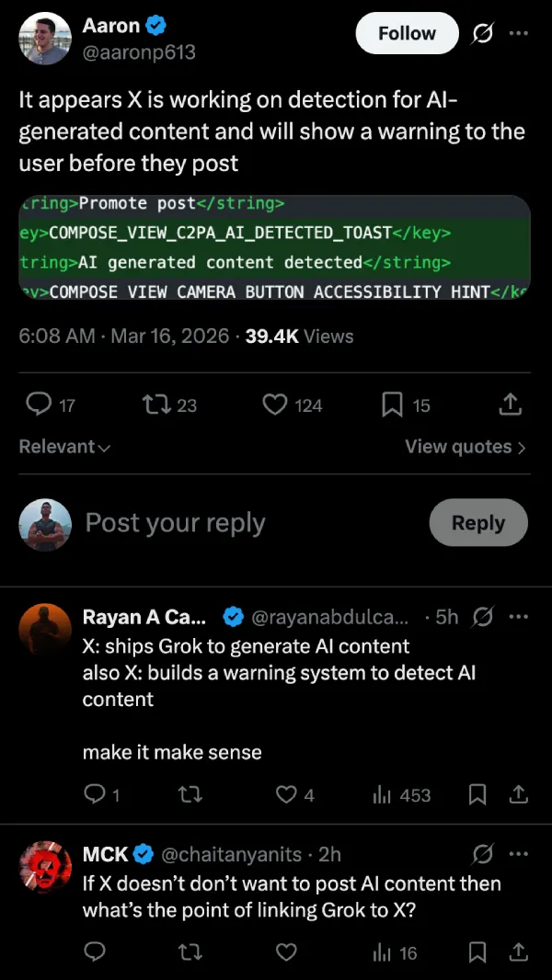Follow Aaron with the Follow button
Image resolution: width=552 pixels, height=980 pixels.
407,34
